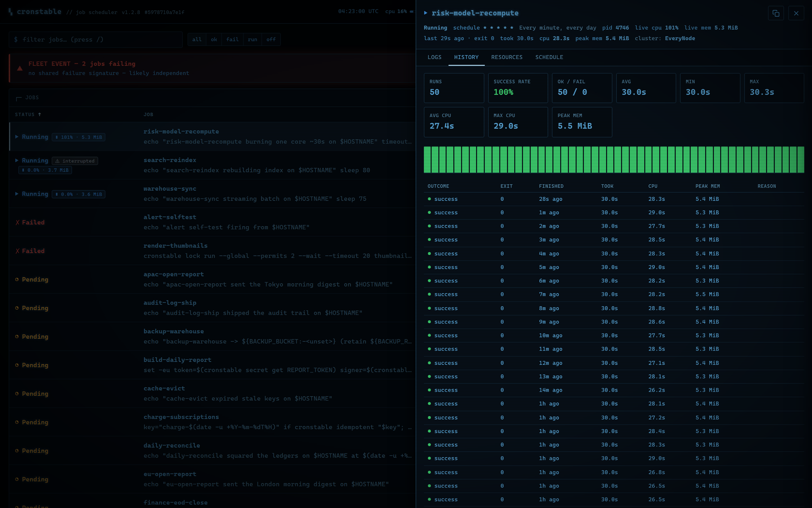The width and height of the screenshot is (812, 508).
Task: Click the first bar in run history chart
Action: [x=427, y=160]
